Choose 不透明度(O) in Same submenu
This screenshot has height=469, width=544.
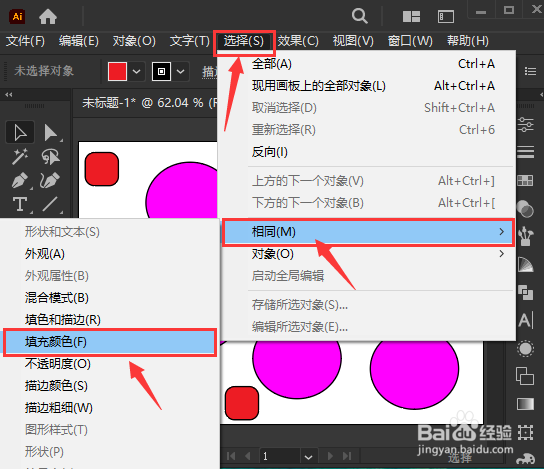coord(110,364)
